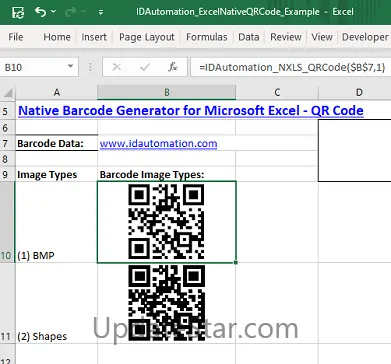The height and width of the screenshot is (364, 391).
Task: Select the '(2) Shapes' cell
Action: pos(57,303)
